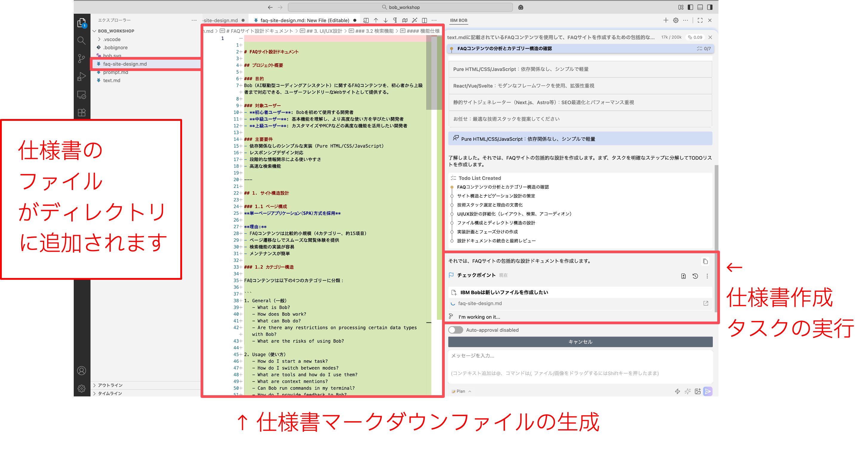The width and height of the screenshot is (868, 451).
Task: Open the Extensions view
Action: point(81,112)
